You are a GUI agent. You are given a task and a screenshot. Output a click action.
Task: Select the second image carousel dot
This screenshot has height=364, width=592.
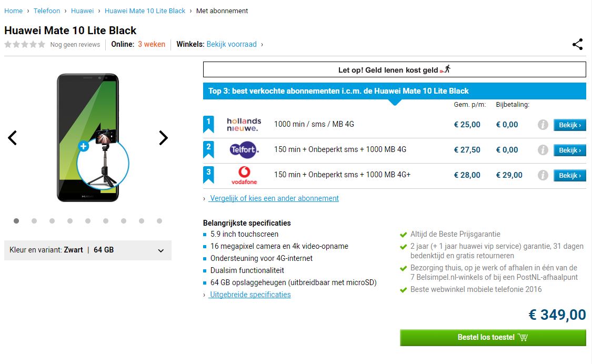click(34, 221)
